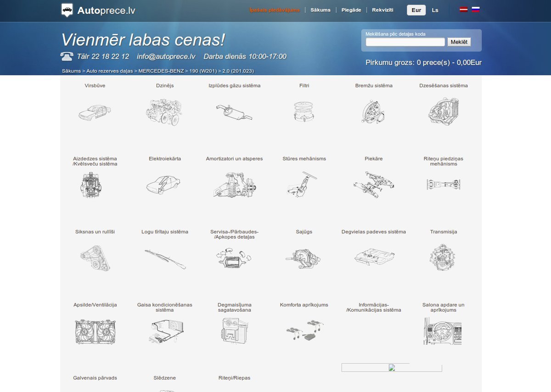551x392 pixels.
Task: Choose the Bremžu sistēma brake icon
Action: click(x=373, y=112)
